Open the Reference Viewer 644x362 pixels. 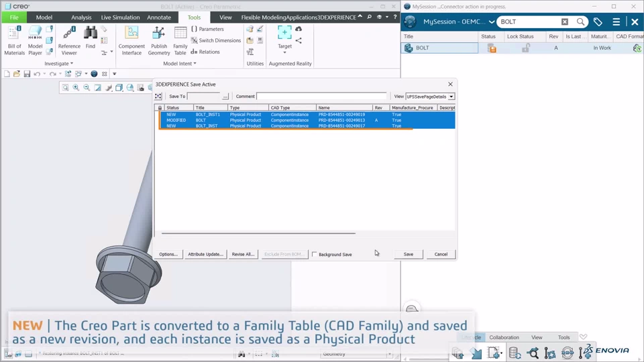pos(69,40)
